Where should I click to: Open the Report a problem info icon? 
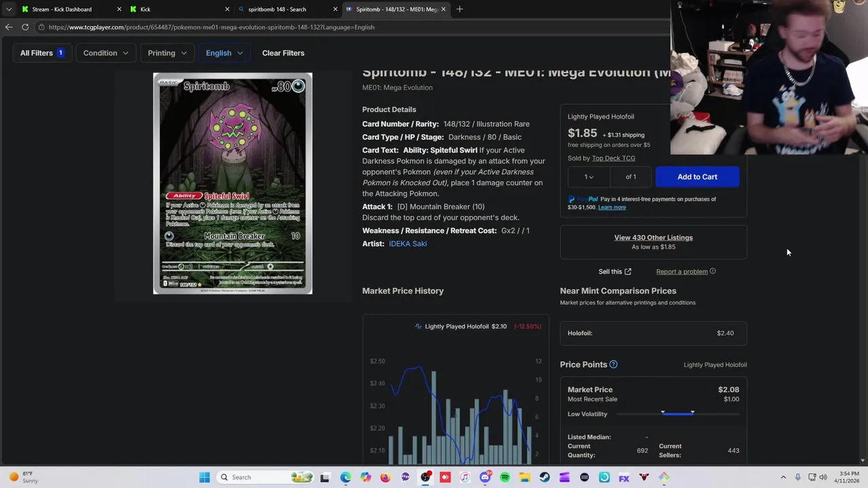point(713,272)
